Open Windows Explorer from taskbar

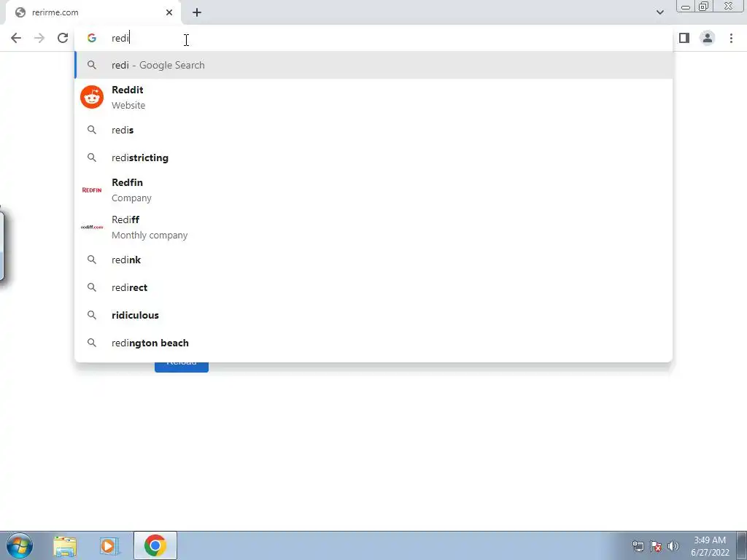tap(65, 545)
